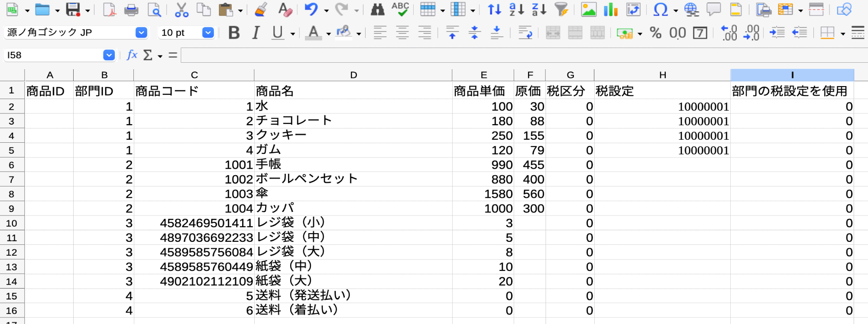Screen dimensions: 868x324
Task: Apply current font color swatch
Action: (x=313, y=32)
